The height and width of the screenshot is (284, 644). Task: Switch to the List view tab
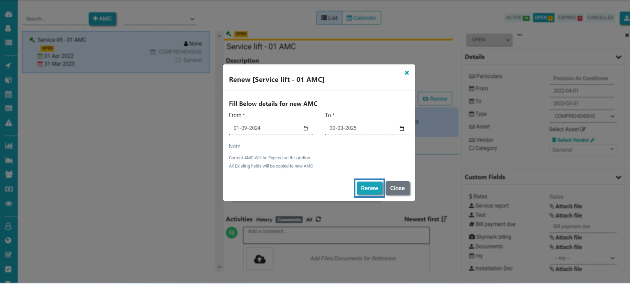click(x=329, y=18)
